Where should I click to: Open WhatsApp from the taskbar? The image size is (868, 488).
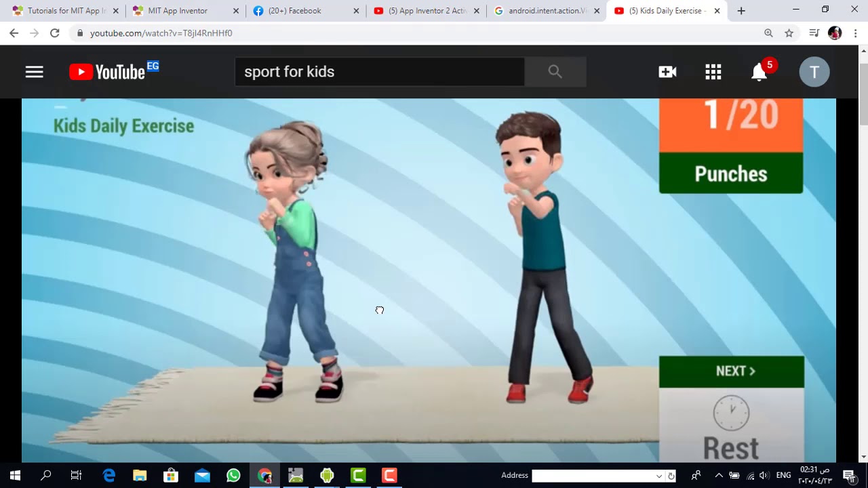pyautogui.click(x=233, y=475)
